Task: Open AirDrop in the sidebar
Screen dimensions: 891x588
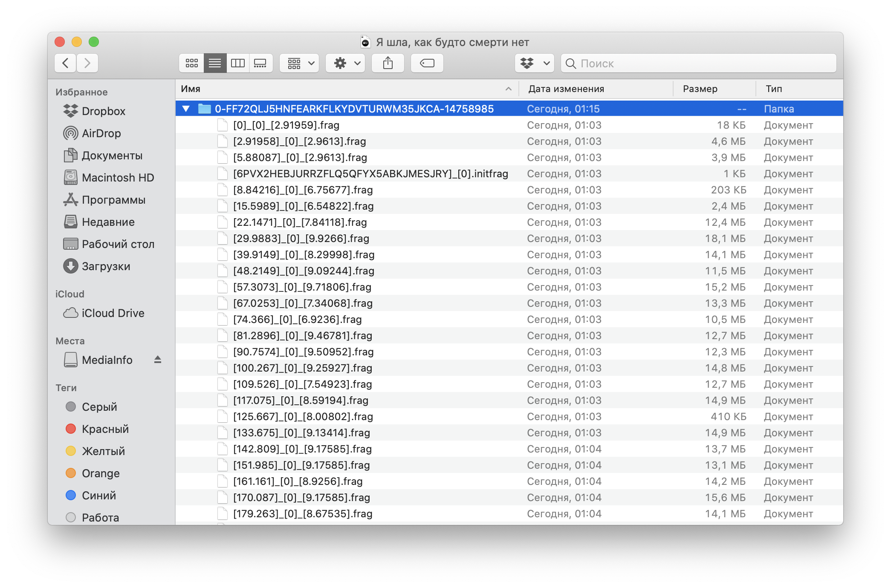Action: pyautogui.click(x=101, y=133)
